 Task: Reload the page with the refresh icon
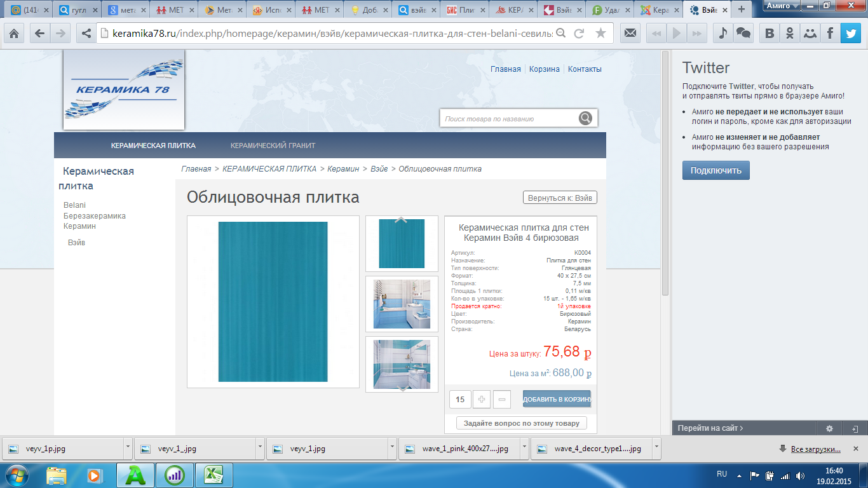click(x=580, y=33)
